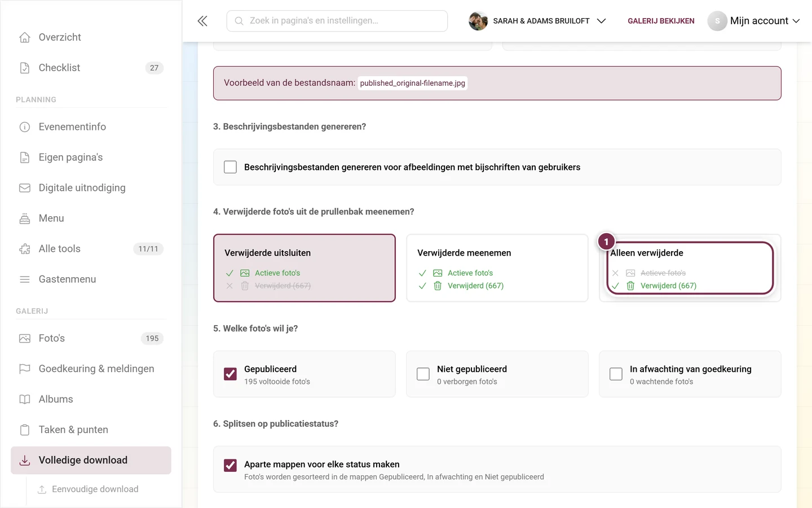Open the Sarah & Adams Bruiloft event dropdown
This screenshot has width=812, height=508.
click(x=537, y=21)
